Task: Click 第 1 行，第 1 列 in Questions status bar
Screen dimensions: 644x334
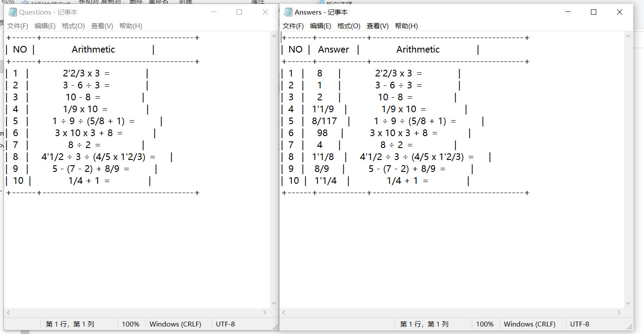Action: tap(70, 324)
